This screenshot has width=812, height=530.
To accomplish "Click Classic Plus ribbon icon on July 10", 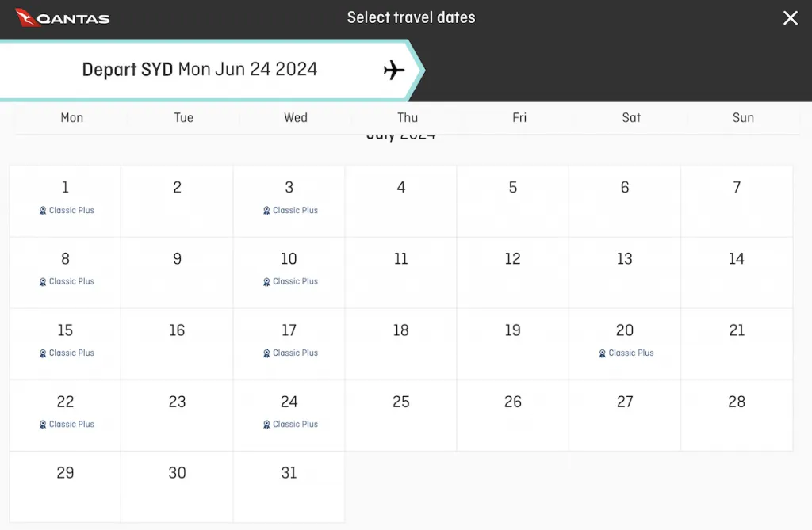I will click(x=266, y=281).
